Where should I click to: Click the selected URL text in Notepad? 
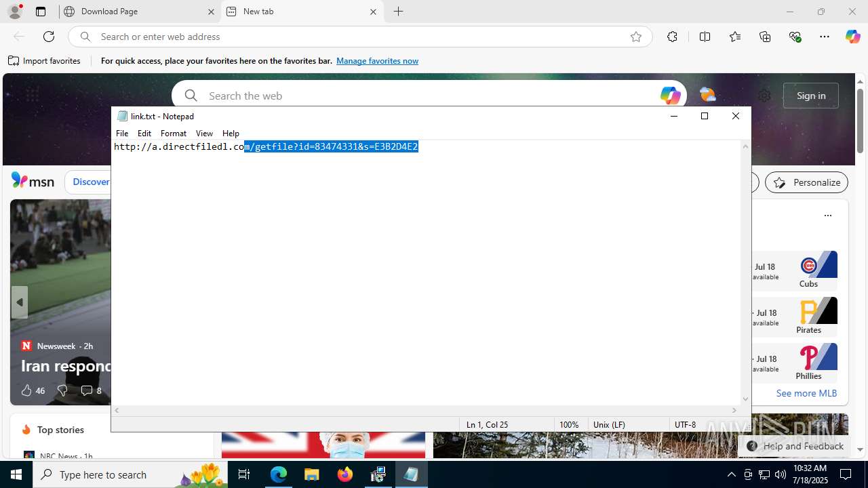[331, 146]
